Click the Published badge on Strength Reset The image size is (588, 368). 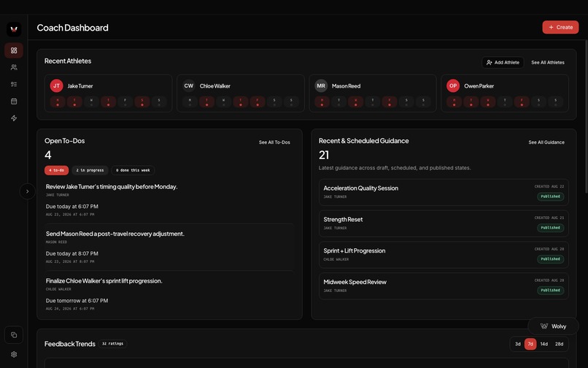click(x=550, y=228)
